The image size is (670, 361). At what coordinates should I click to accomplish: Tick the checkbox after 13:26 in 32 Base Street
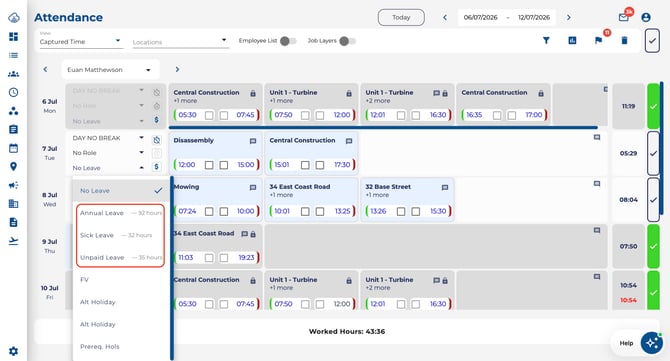point(401,211)
